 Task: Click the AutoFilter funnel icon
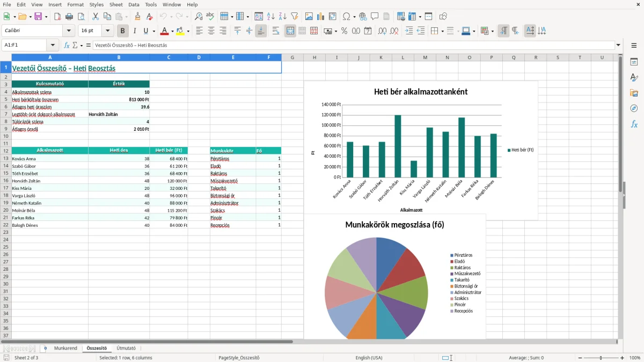point(294,17)
